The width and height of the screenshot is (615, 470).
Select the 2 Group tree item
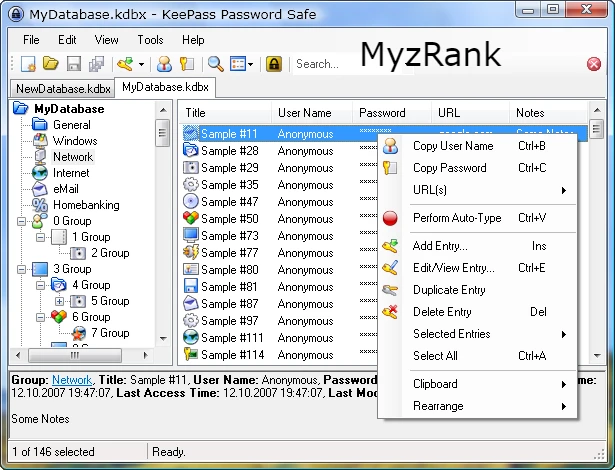pos(110,253)
